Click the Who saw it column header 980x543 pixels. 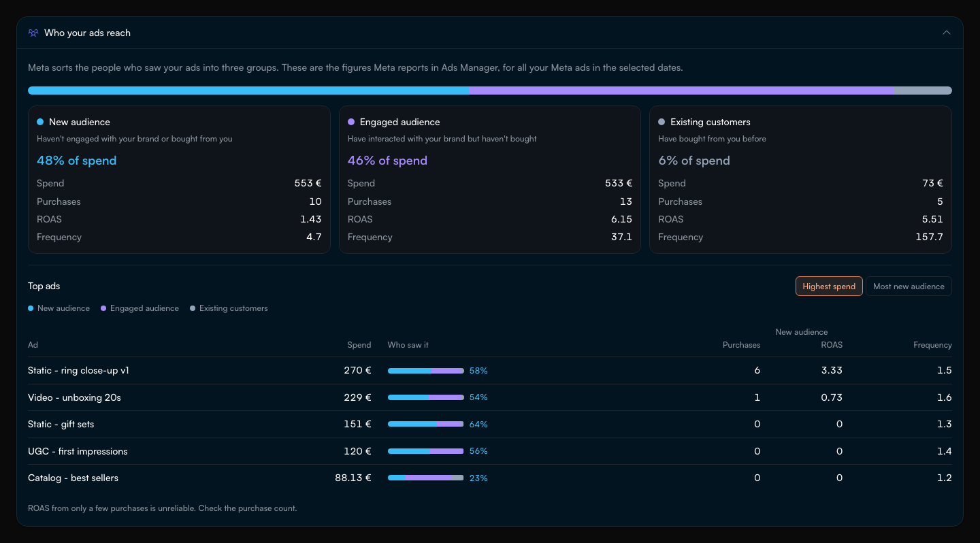(408, 345)
